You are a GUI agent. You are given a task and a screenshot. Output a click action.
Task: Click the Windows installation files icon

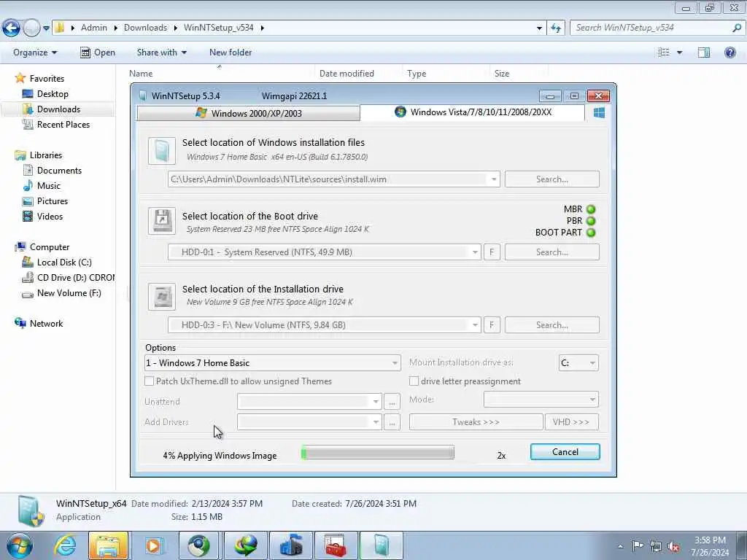pyautogui.click(x=161, y=150)
